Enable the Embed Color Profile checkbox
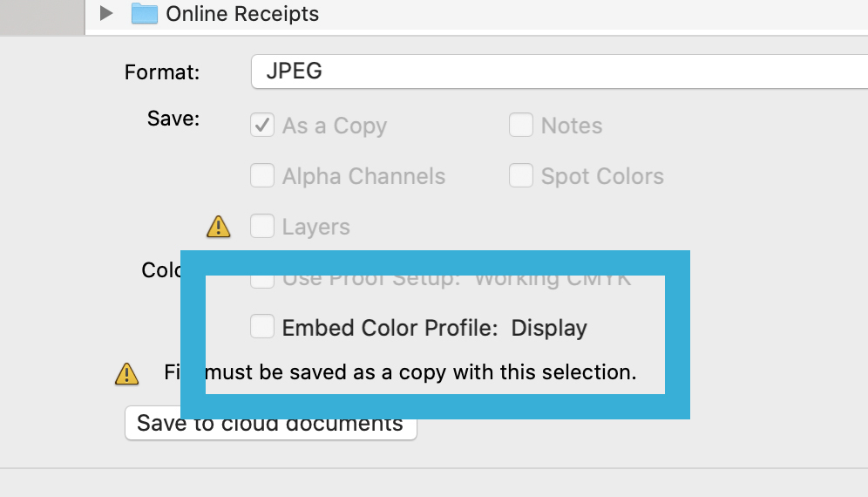This screenshot has height=497, width=868. pos(262,327)
